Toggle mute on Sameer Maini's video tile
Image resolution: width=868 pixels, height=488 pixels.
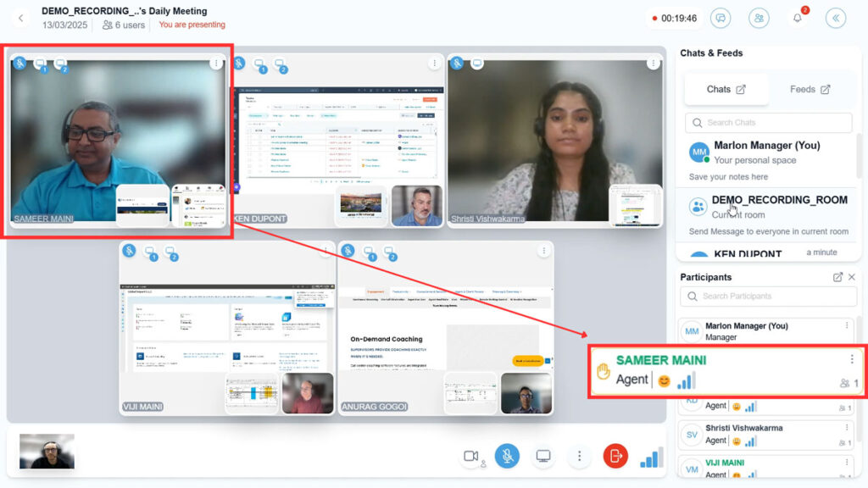(x=19, y=63)
